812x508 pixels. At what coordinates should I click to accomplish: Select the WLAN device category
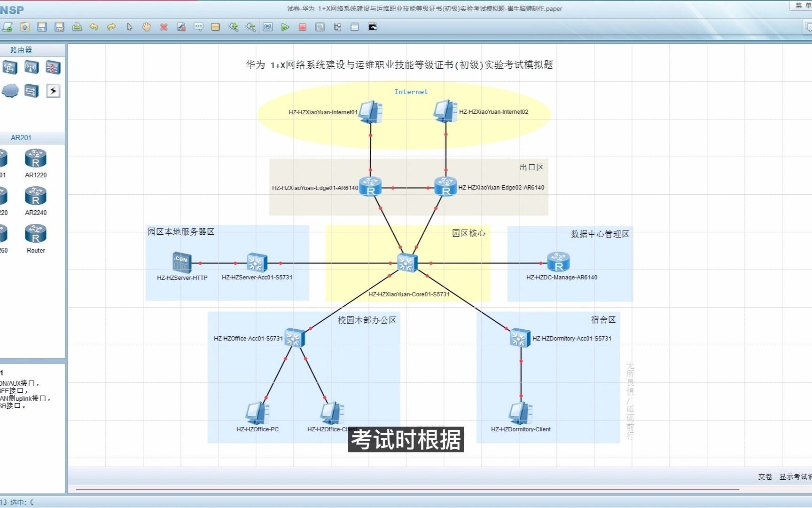tap(31, 68)
